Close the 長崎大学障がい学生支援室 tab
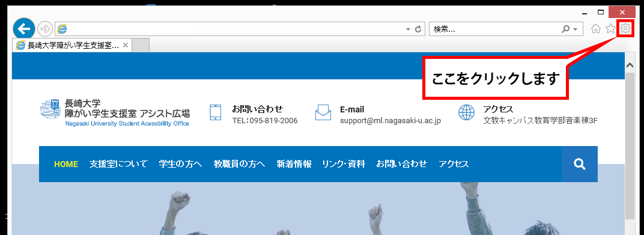Image resolution: width=644 pixels, height=235 pixels. pos(126,45)
